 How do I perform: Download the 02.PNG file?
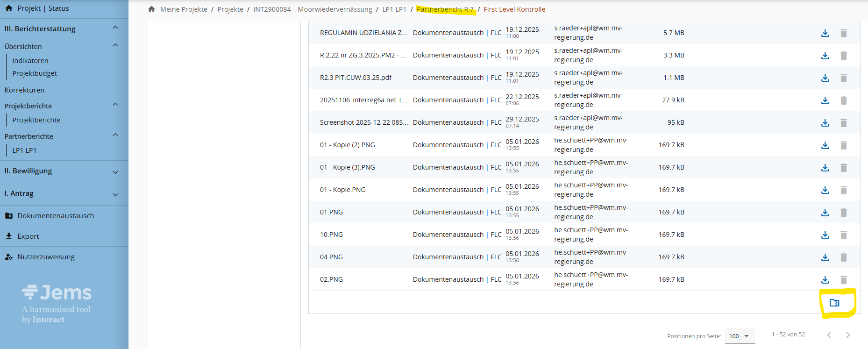(x=825, y=280)
